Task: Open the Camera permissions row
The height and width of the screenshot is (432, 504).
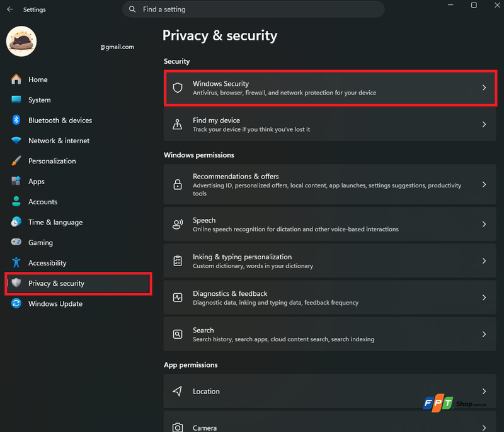Action: pos(329,422)
